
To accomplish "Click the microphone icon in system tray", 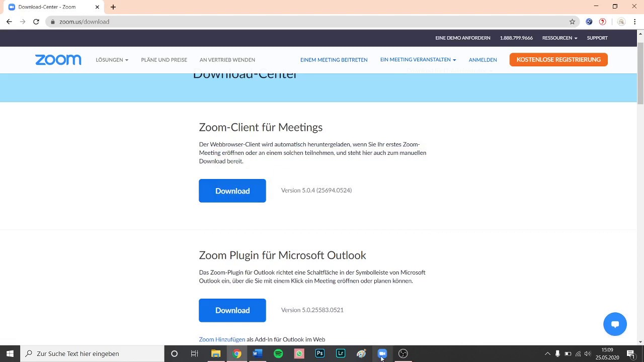I will (557, 353).
